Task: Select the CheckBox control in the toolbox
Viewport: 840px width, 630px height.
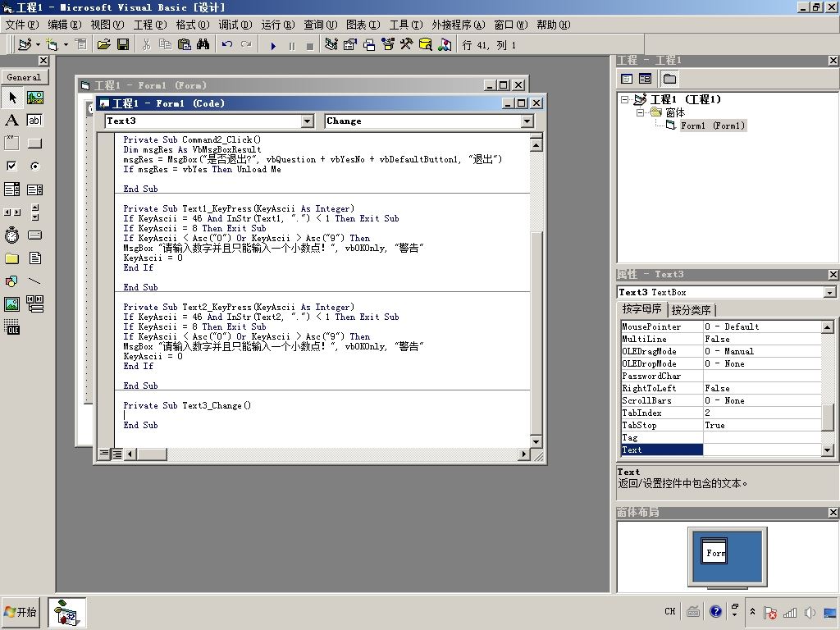Action: click(x=12, y=166)
